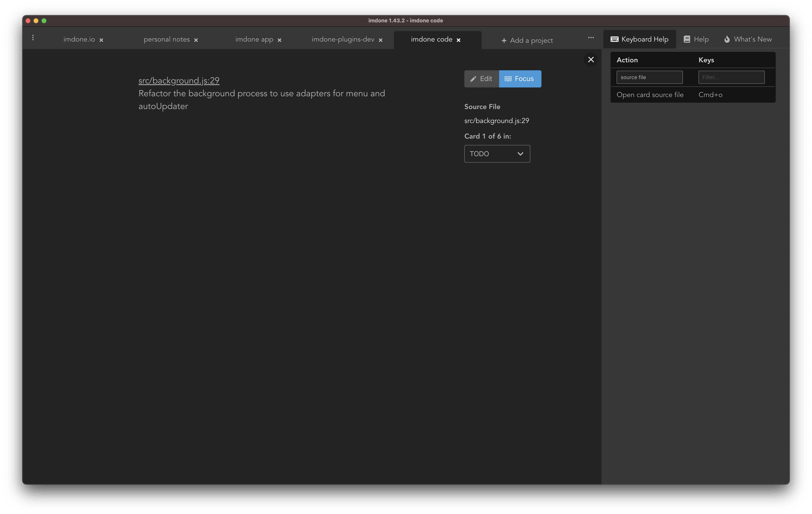The image size is (812, 514).
Task: Select the 'Open card source file' row
Action: coord(693,95)
